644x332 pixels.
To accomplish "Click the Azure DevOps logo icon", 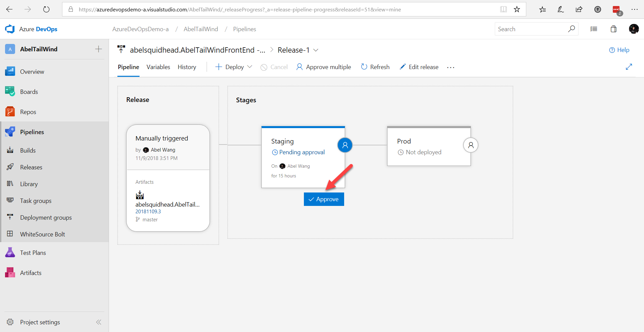I will point(10,29).
